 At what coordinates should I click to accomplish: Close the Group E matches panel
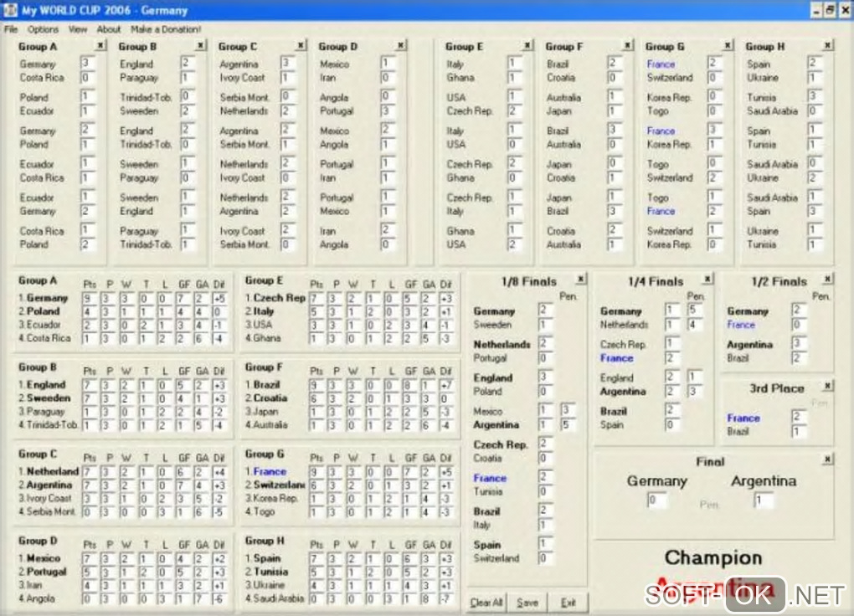click(x=527, y=46)
